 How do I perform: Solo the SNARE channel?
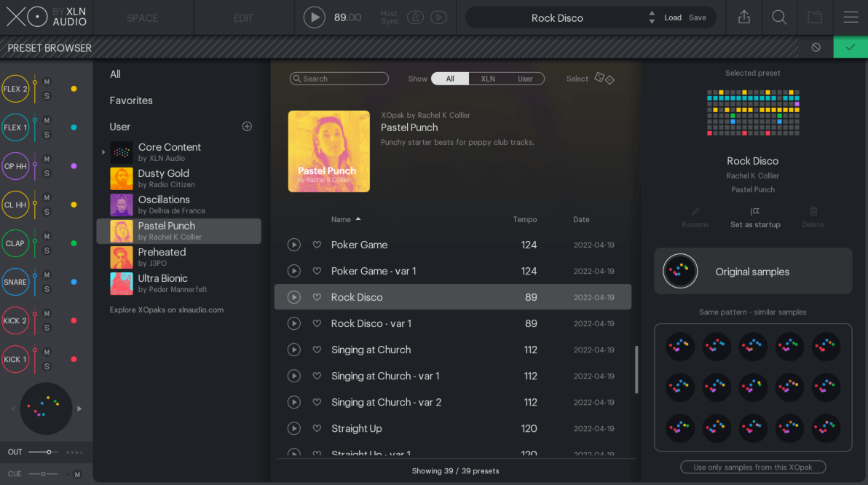[47, 289]
